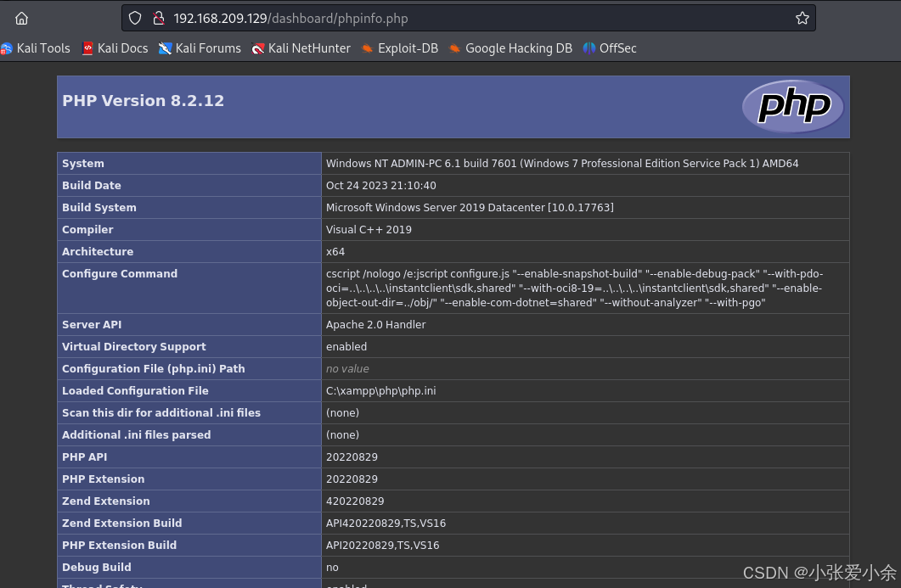Open the shield tracking protection icon
This screenshot has height=588, width=901.
135,19
